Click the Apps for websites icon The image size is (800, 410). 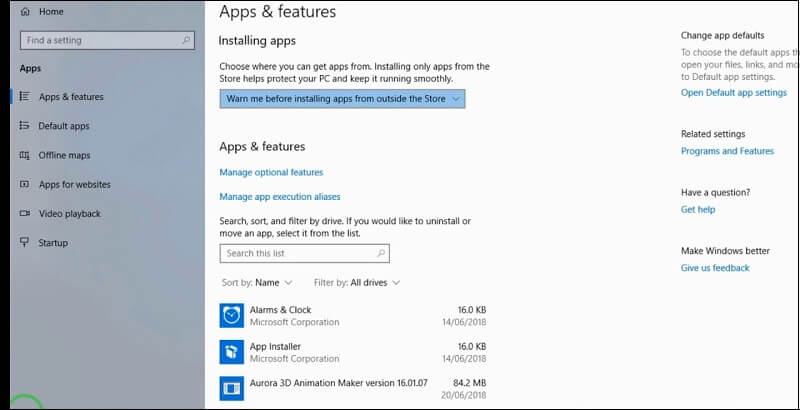(24, 184)
